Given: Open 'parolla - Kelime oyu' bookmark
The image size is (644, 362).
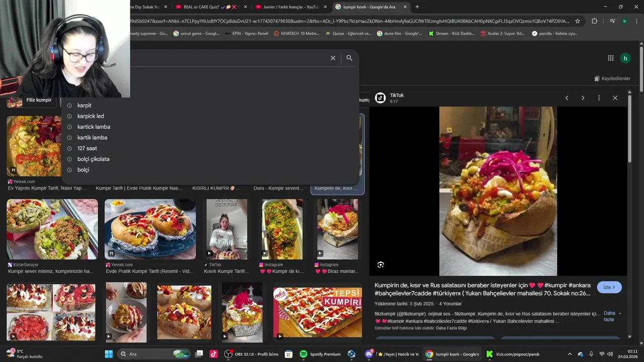Looking at the screenshot, I should coord(555,34).
